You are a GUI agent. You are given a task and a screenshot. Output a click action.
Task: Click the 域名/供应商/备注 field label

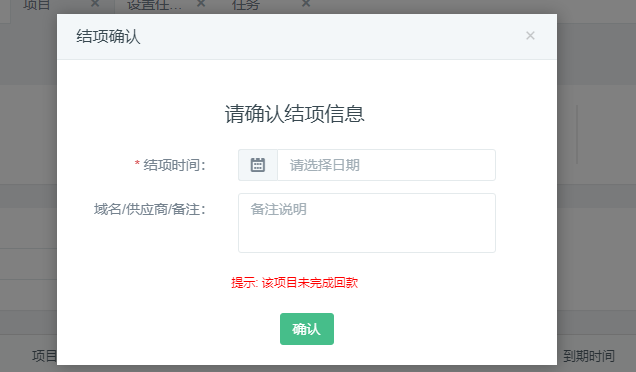[x=150, y=209]
